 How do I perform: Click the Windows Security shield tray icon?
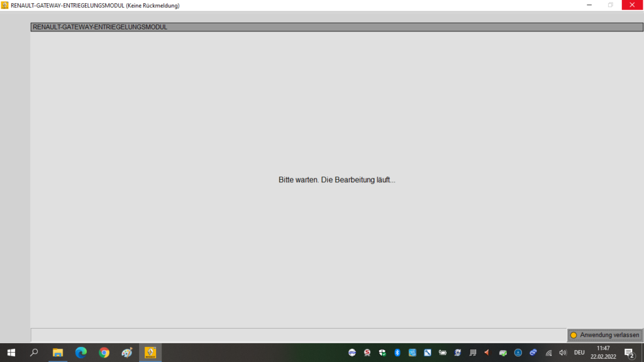click(x=382, y=353)
